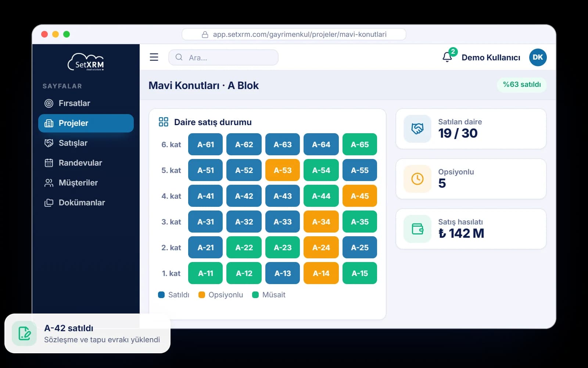Click the handshake icon on Satılan daire card
The image size is (588, 368).
pos(417,128)
